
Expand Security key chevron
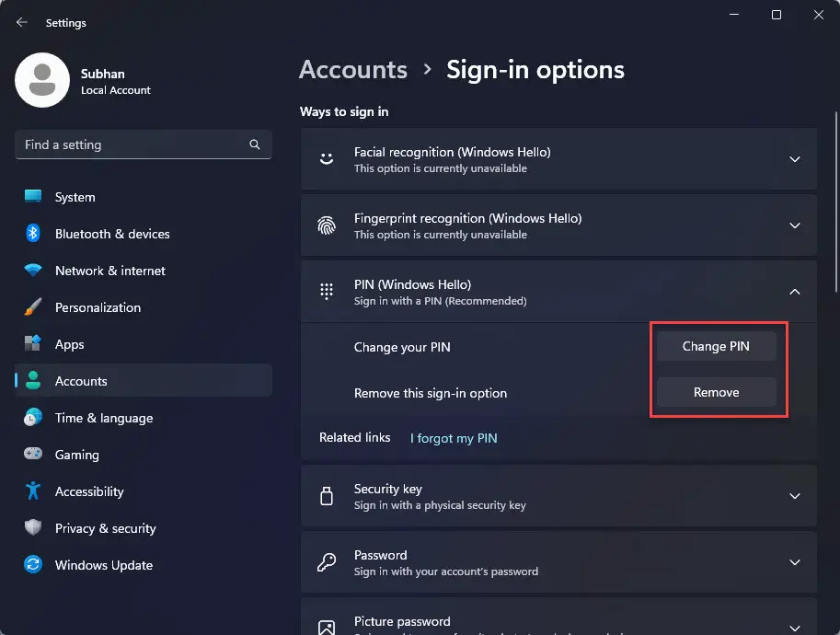coord(795,496)
